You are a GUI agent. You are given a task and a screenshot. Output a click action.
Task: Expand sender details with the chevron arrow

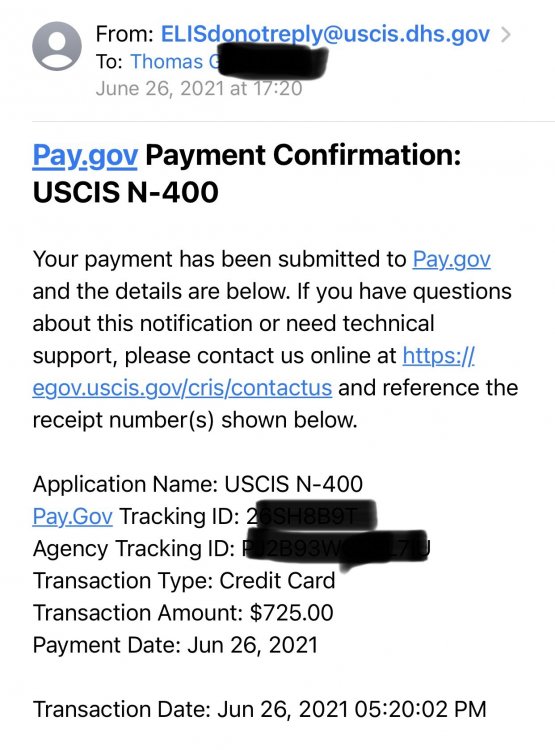click(505, 34)
